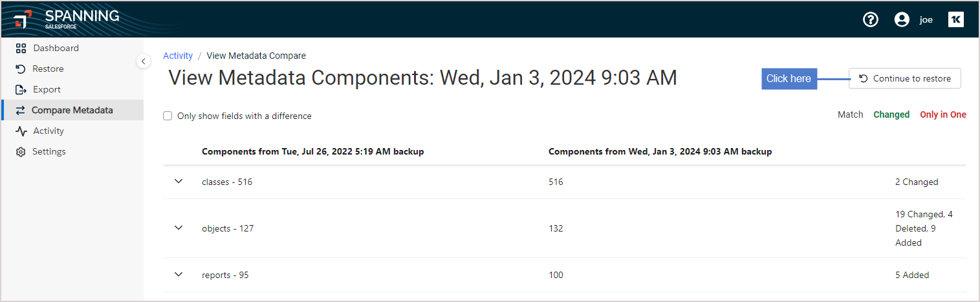Enable Only show fields with a difference
The image size is (980, 302).
pyautogui.click(x=168, y=116)
